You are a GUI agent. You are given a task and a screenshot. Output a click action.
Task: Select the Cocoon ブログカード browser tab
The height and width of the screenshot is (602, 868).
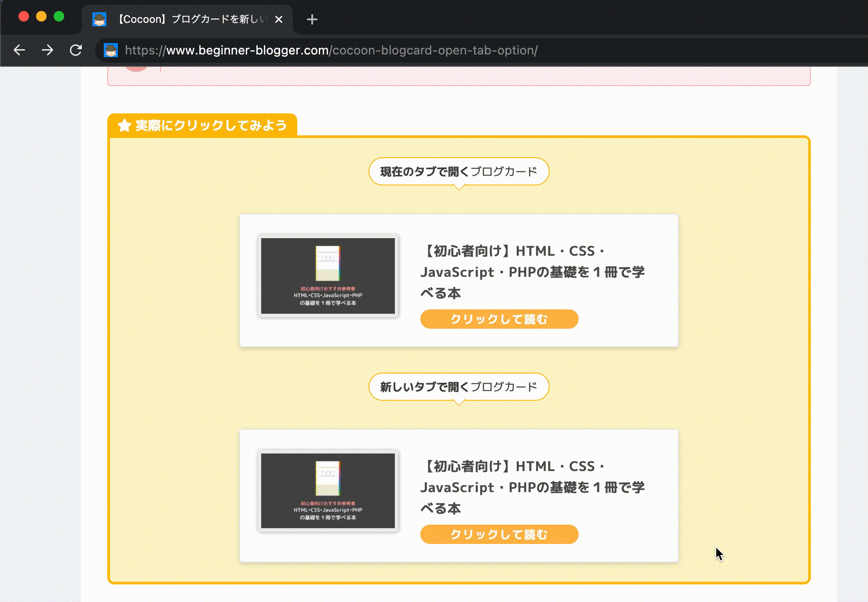(191, 19)
